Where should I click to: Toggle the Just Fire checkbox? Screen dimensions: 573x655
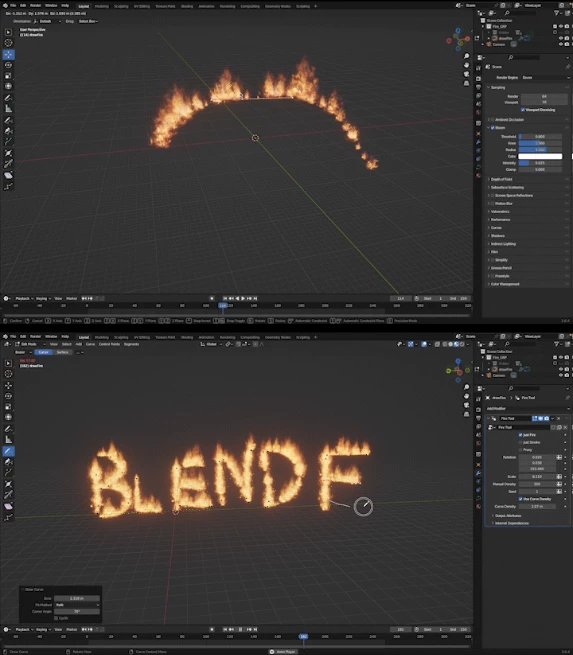(520, 435)
